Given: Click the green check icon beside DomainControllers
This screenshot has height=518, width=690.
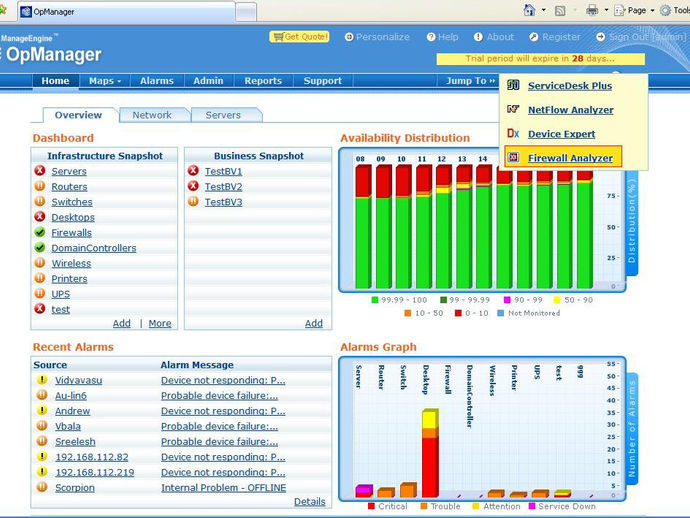Looking at the screenshot, I should pos(40,247).
